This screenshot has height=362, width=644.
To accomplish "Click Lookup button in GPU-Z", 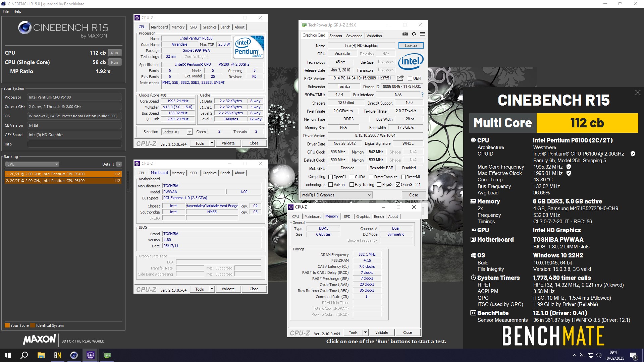I will [411, 46].
